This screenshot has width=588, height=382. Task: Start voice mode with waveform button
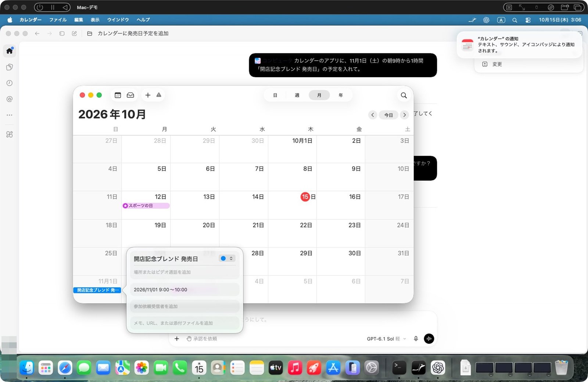[x=429, y=339]
